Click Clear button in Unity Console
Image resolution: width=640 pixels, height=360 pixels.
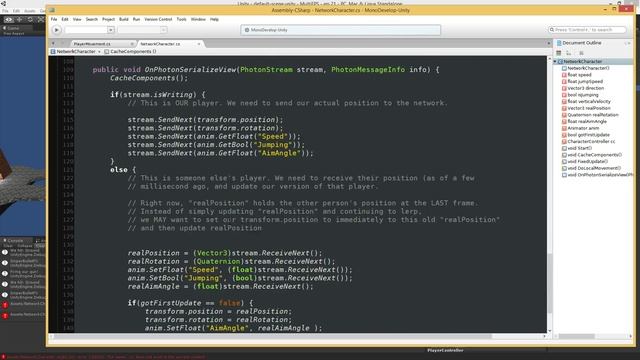point(8,246)
